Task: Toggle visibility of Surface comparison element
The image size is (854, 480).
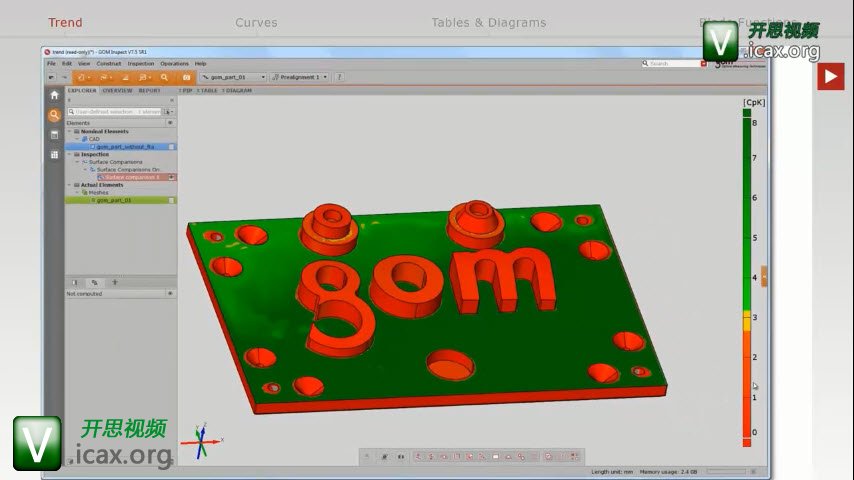Action: click(x=171, y=177)
